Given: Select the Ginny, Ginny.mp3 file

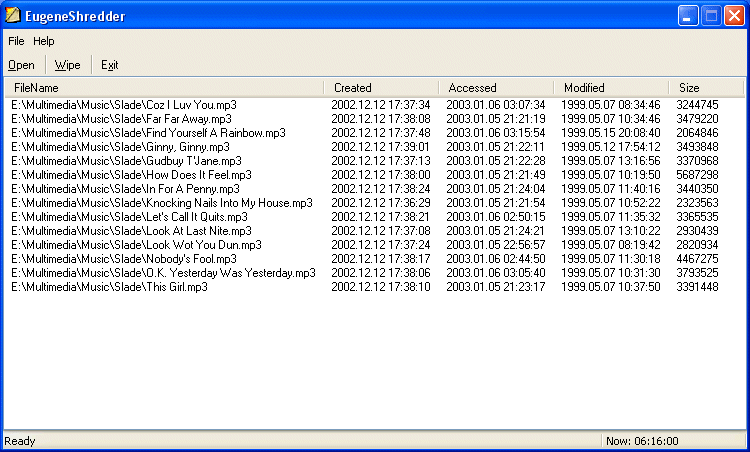Looking at the screenshot, I should [120, 147].
